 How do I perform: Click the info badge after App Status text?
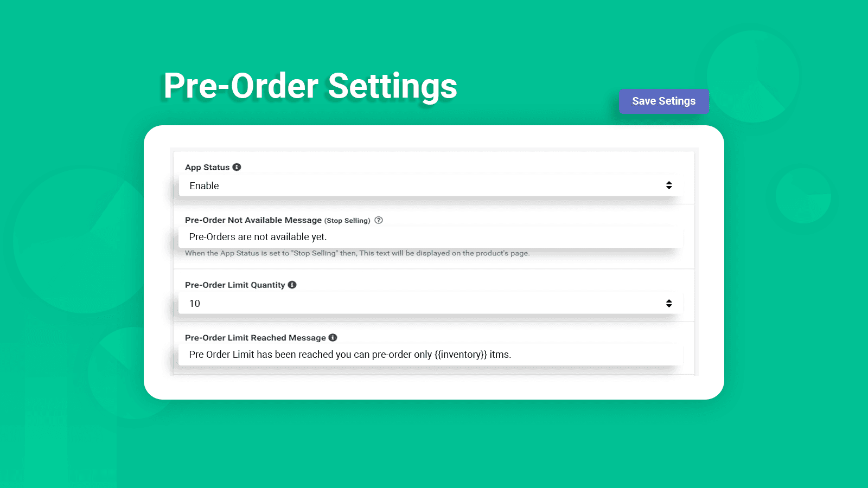click(x=237, y=167)
